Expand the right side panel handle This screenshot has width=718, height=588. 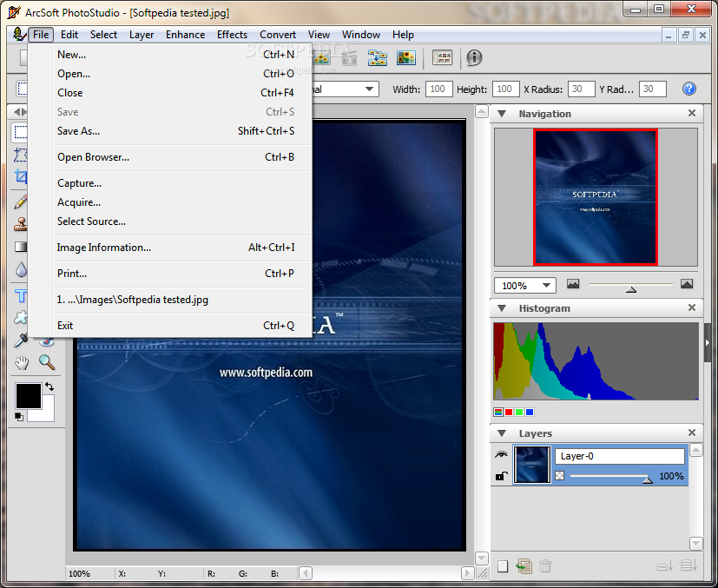[708, 342]
